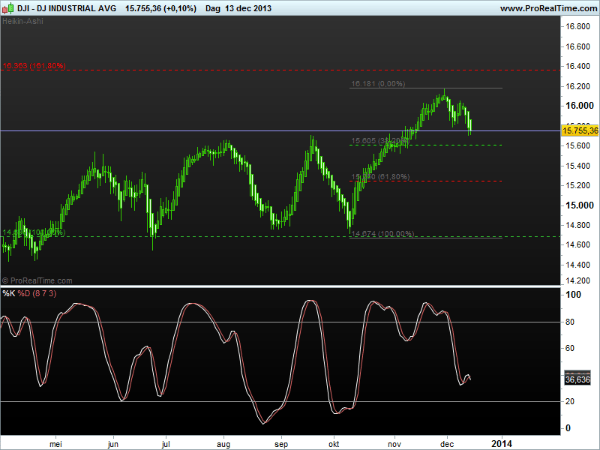Click the dec month label on time axis

click(447, 444)
